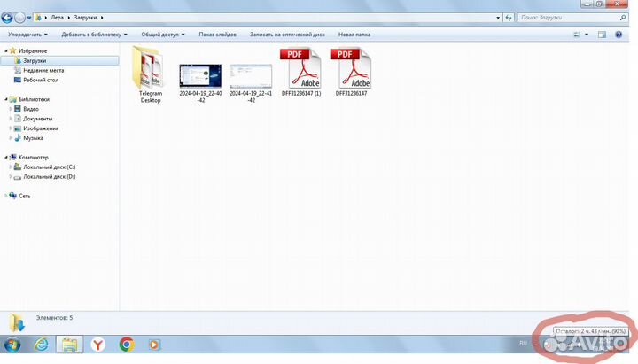The width and height of the screenshot is (638, 364).
Task: Click the Сеть network icon
Action: coord(12,196)
